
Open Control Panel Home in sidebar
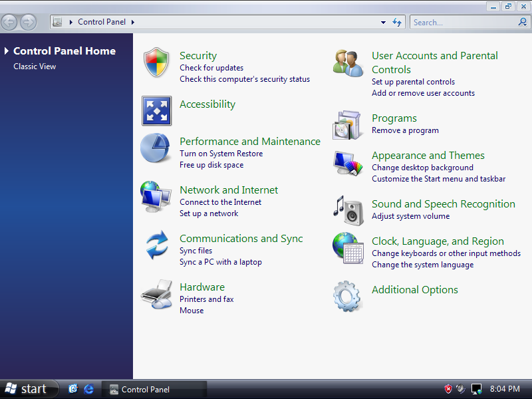tap(65, 51)
